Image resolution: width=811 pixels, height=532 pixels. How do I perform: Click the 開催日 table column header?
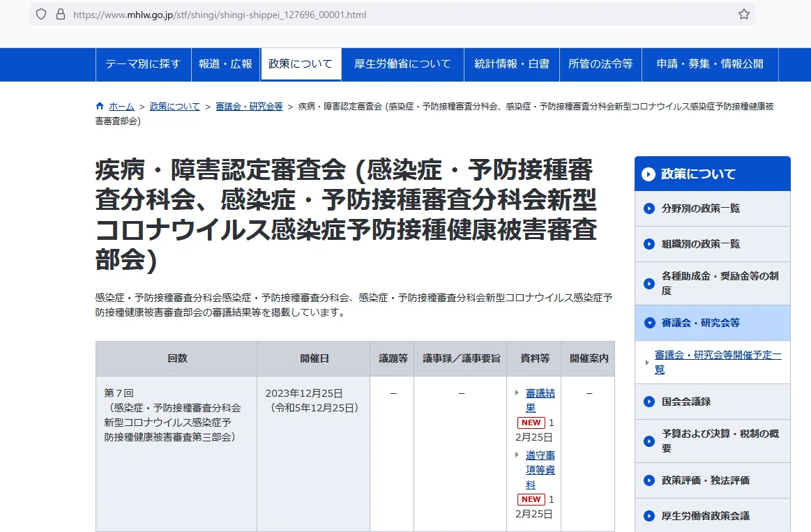[x=314, y=358]
